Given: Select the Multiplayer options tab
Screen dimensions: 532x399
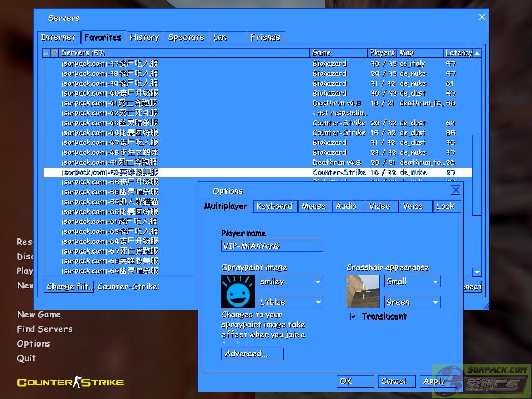Looking at the screenshot, I should pos(226,206).
